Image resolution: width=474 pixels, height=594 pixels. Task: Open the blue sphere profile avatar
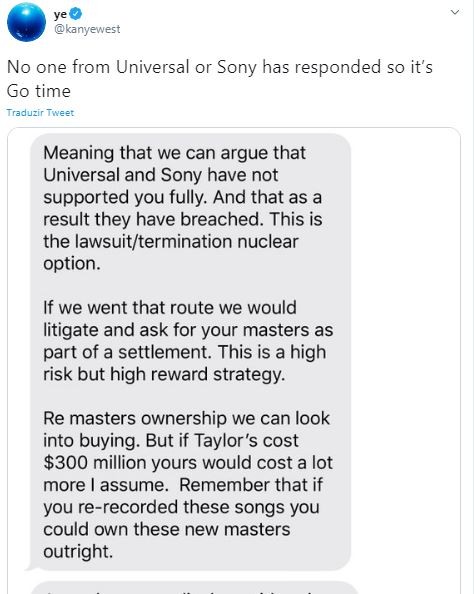pos(26,22)
